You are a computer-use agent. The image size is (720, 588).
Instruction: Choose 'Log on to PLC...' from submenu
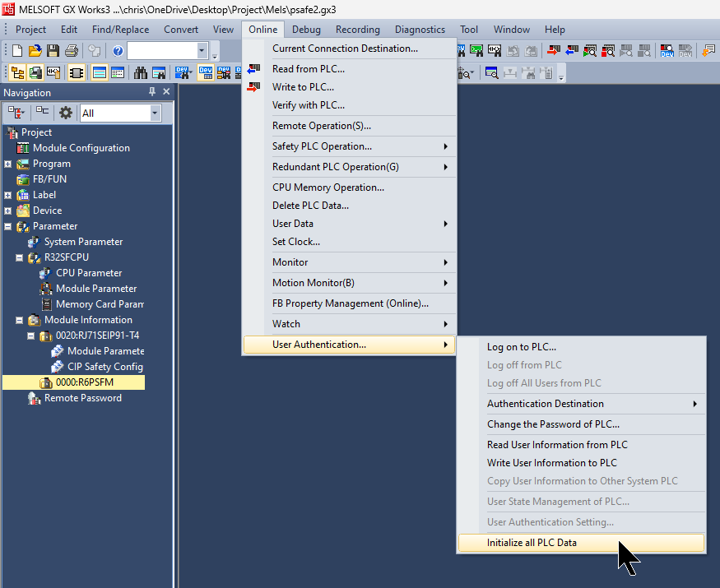521,347
